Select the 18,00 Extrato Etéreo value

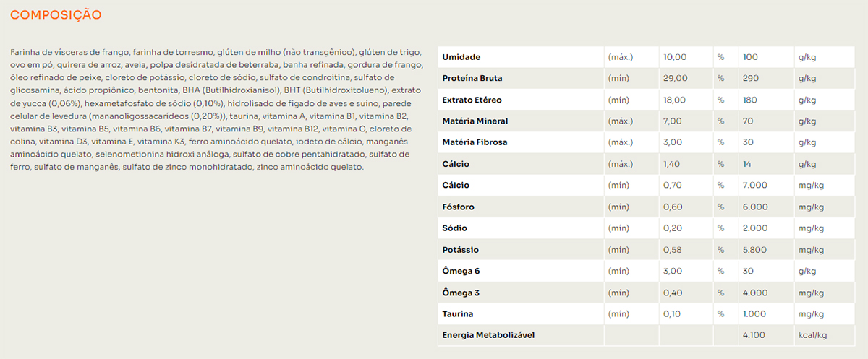tap(675, 100)
